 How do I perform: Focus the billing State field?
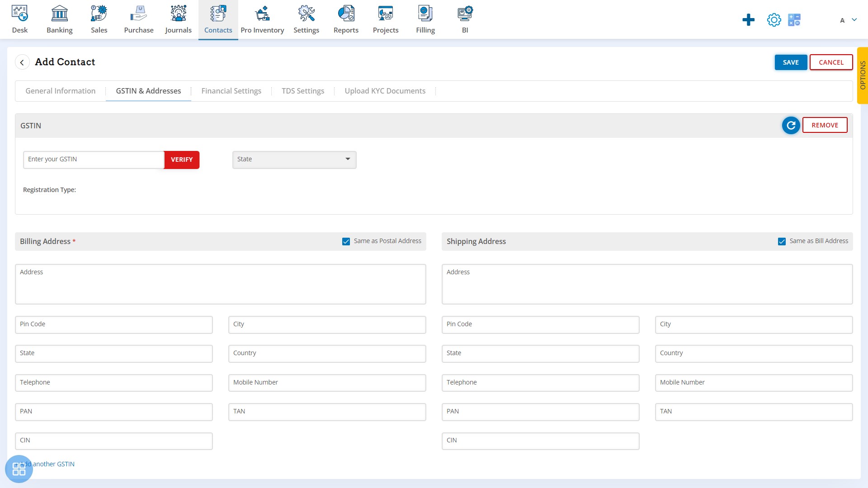coord(114,354)
